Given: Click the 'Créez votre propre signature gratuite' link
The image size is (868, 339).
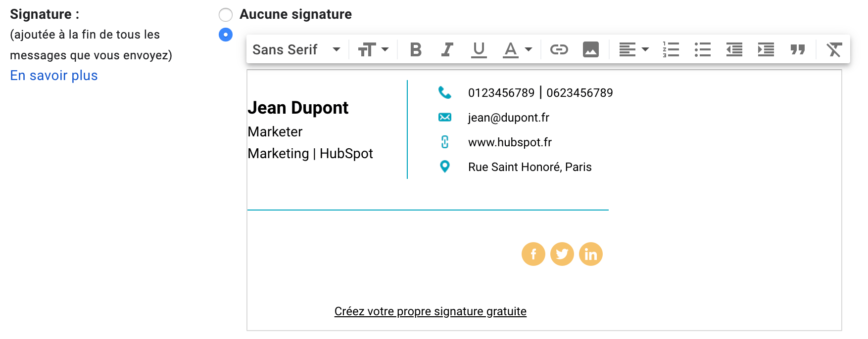Looking at the screenshot, I should 431,311.
